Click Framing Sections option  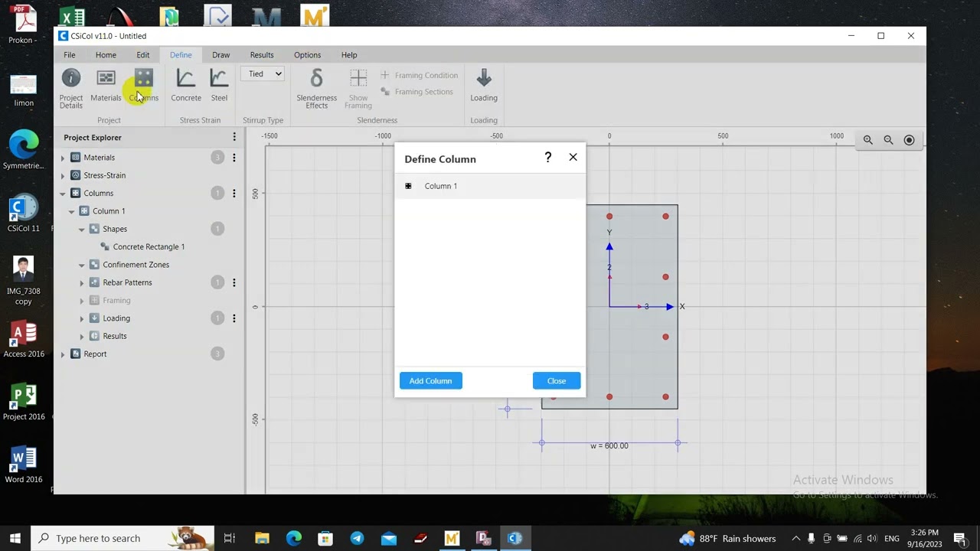(416, 92)
